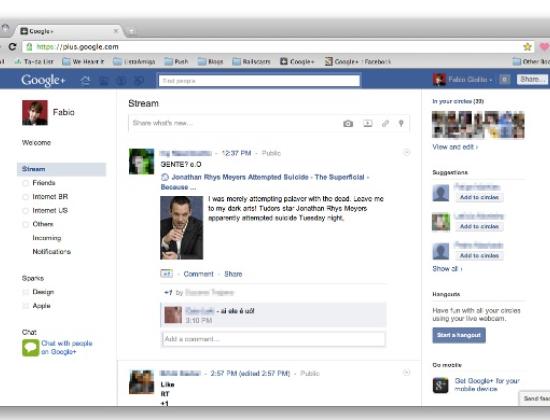Click Comment link under post
The image size is (550, 420).
click(198, 274)
